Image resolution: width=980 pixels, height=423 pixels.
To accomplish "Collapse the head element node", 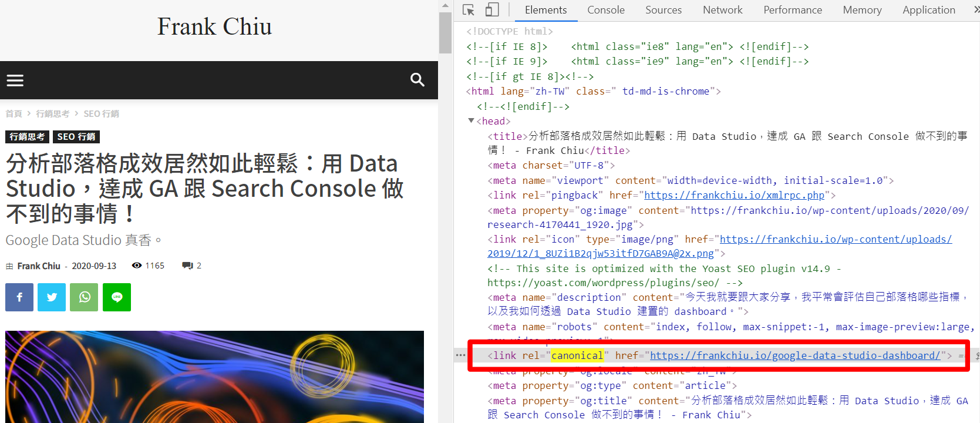I will pos(471,121).
